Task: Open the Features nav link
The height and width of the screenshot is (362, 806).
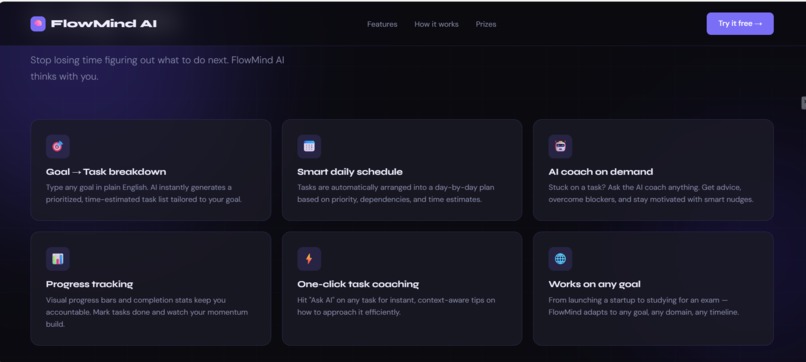Action: coord(382,24)
